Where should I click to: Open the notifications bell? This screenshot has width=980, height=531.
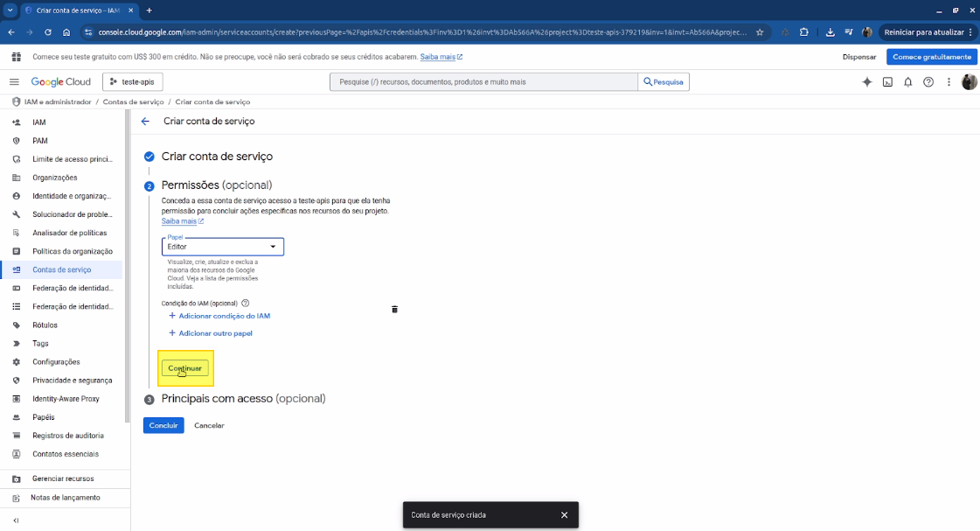coord(908,82)
